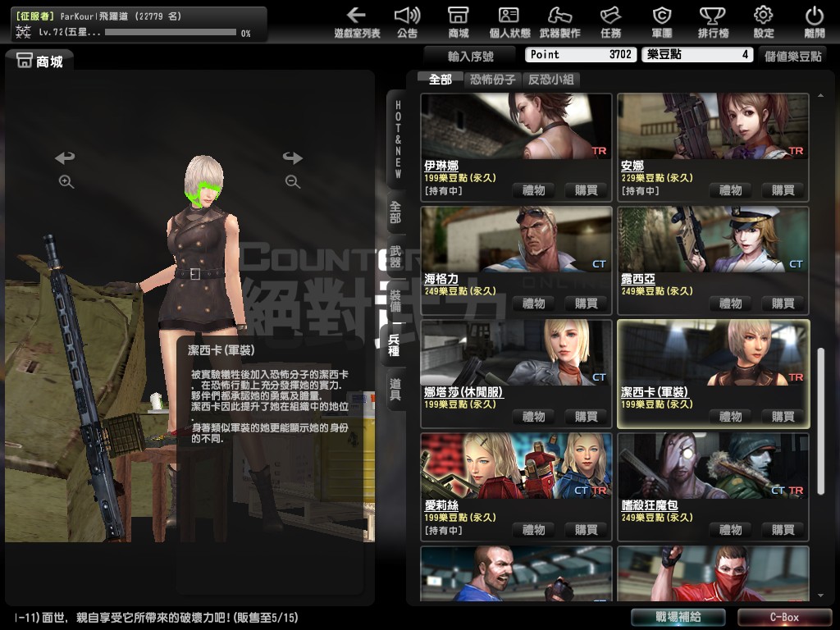The image size is (840, 630).
Task: Buy 伊琳娜 character
Action: [x=586, y=190]
